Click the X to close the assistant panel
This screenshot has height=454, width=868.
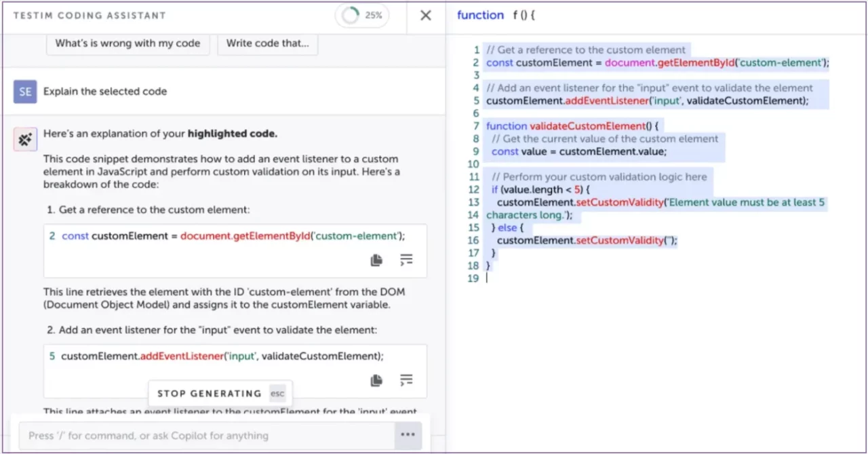pyautogui.click(x=425, y=15)
